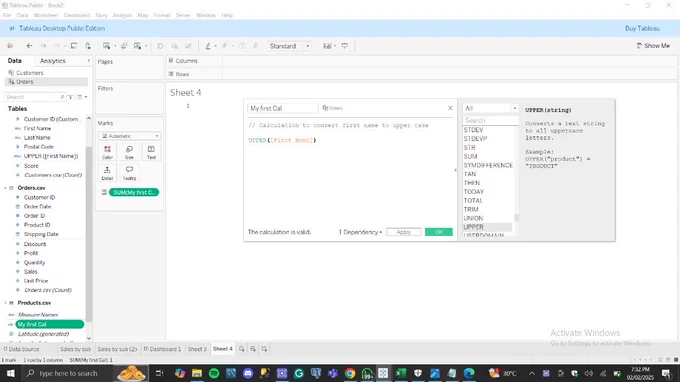The image size is (680, 382).
Task: Click the Buy Tableau link
Action: click(x=642, y=28)
